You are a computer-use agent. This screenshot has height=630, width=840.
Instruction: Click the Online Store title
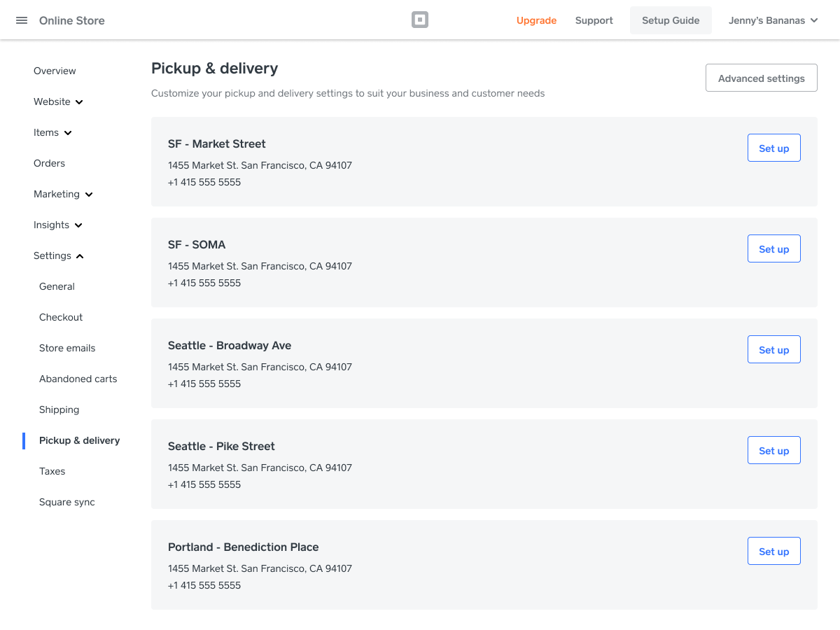[x=72, y=20]
